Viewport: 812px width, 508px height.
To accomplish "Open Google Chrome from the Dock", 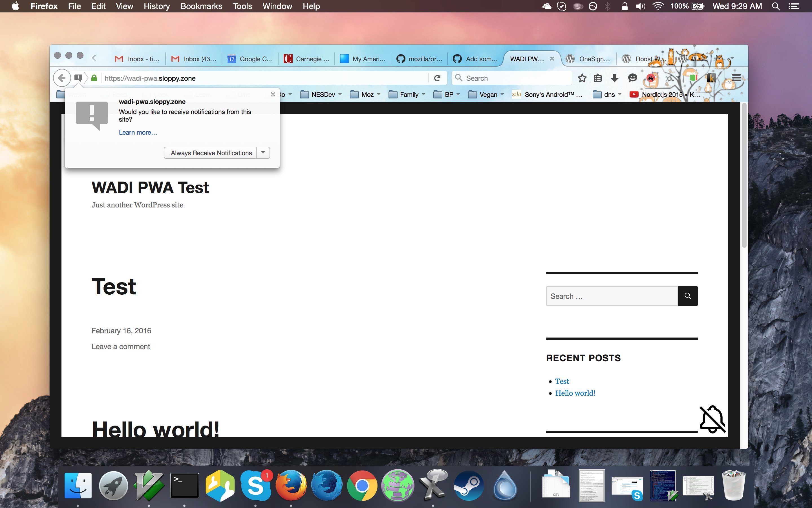I will coord(362,485).
